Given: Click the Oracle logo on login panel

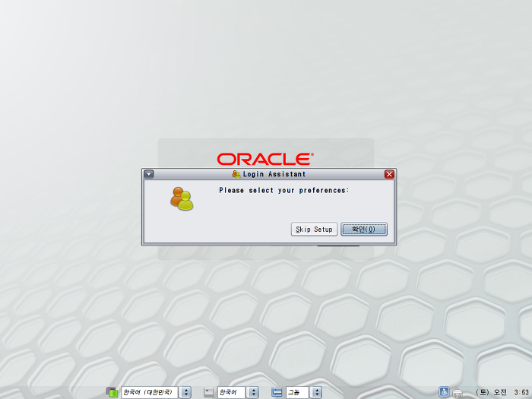Looking at the screenshot, I should click(x=265, y=159).
